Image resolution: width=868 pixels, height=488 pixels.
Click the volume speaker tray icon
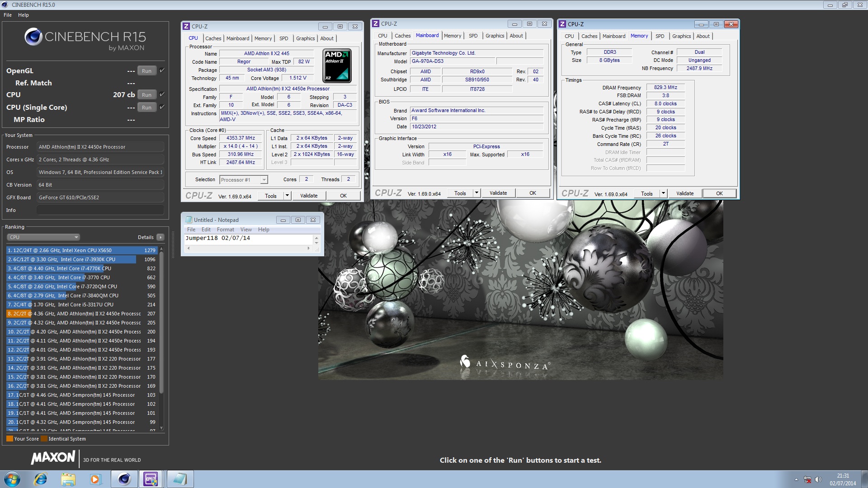pos(818,479)
